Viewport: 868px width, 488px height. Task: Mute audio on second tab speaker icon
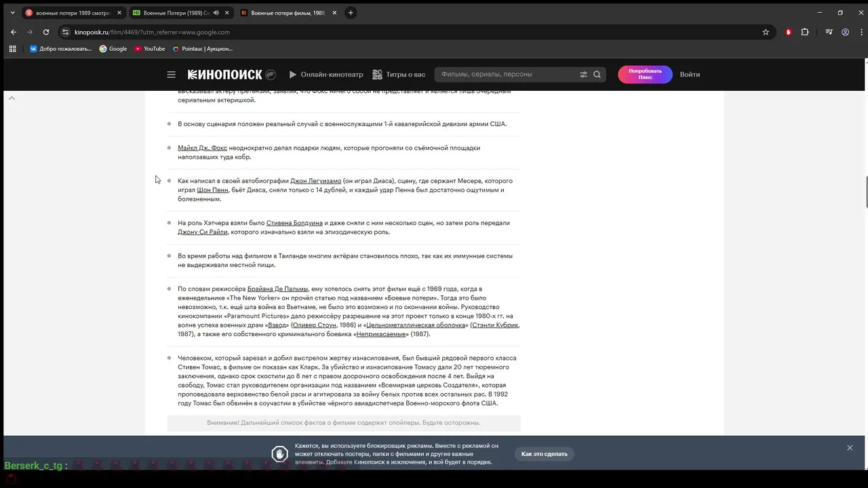pos(216,13)
